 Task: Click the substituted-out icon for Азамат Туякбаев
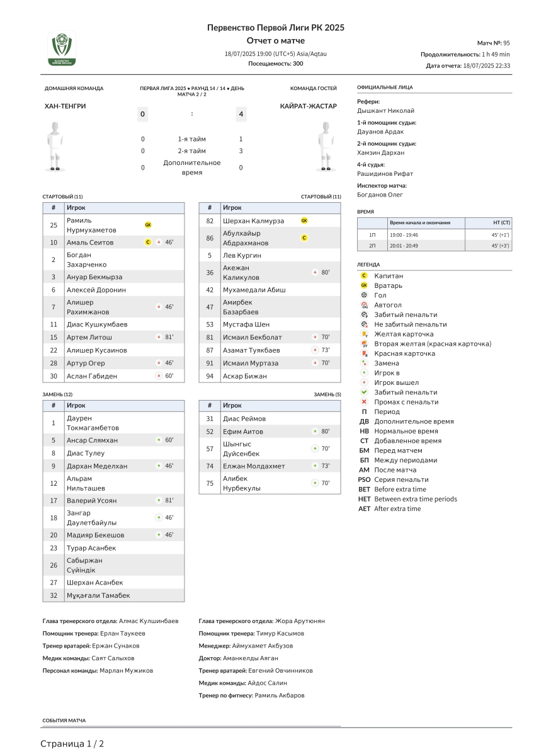[x=315, y=350]
